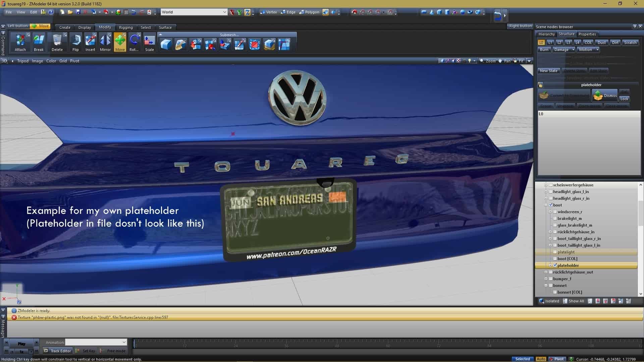Screen dimensions: 644x362
Task: Select the box primitive icon in top toolbar
Action: click(x=439, y=12)
